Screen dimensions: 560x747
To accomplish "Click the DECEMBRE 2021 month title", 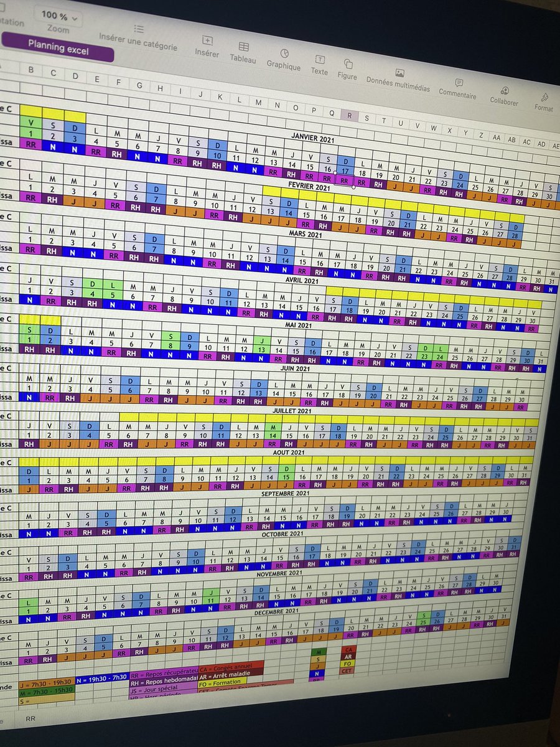I will pos(276,613).
